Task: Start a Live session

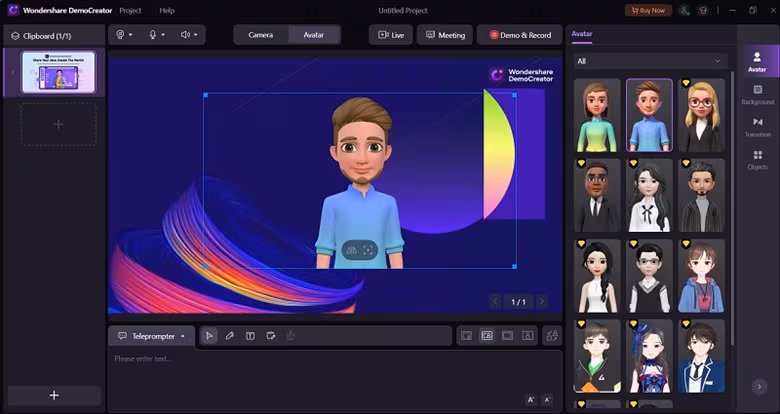Action: 391,35
